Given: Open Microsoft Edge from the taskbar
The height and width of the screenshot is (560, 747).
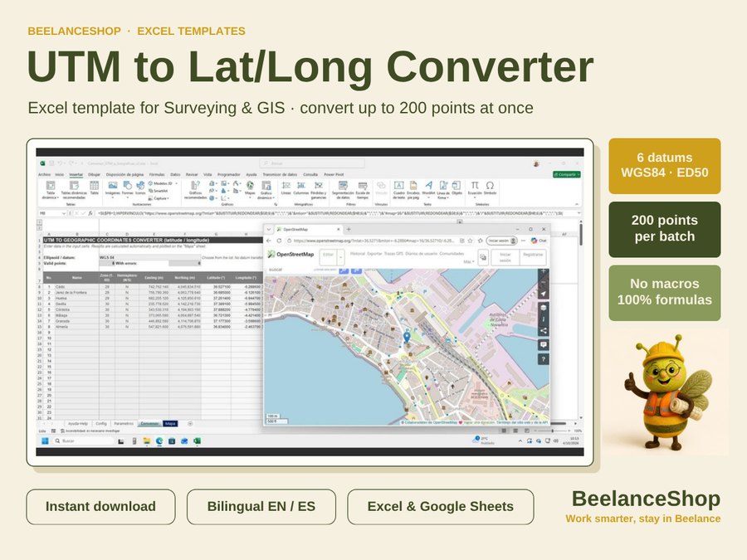Looking at the screenshot, I should click(159, 441).
